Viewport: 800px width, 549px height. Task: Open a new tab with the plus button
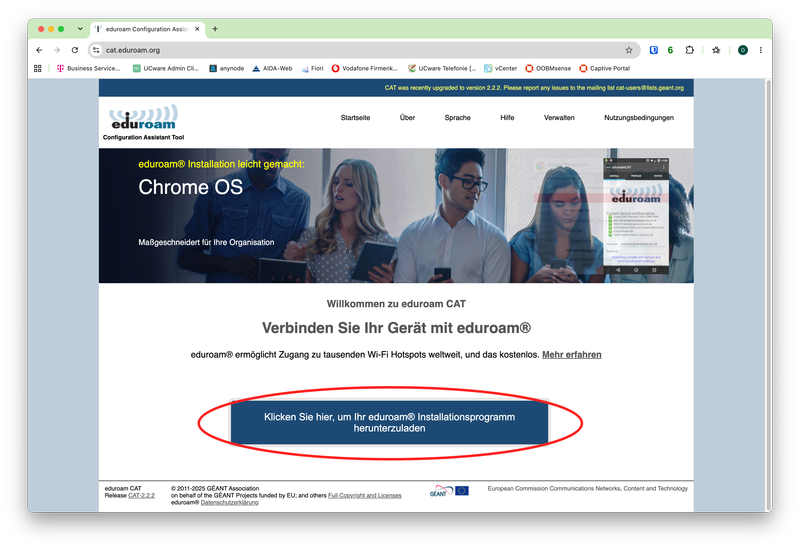click(x=215, y=29)
